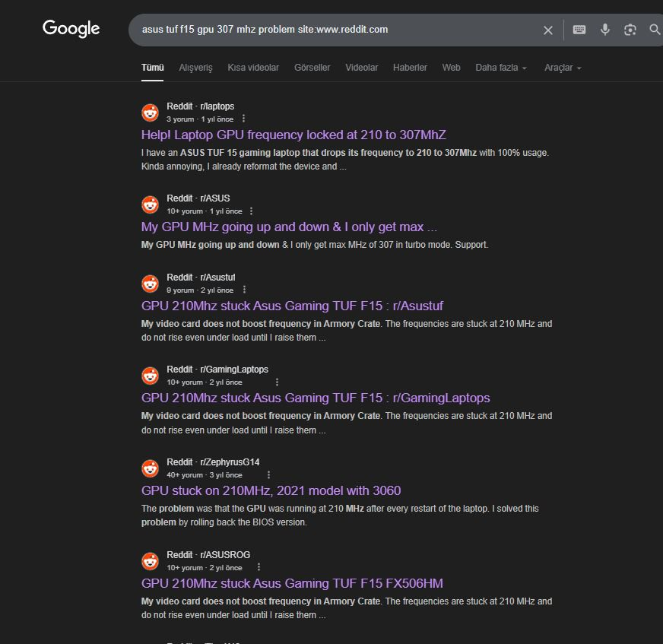Click Reddit favicon of r/Asustuf result
This screenshot has height=644, width=663.
(150, 284)
